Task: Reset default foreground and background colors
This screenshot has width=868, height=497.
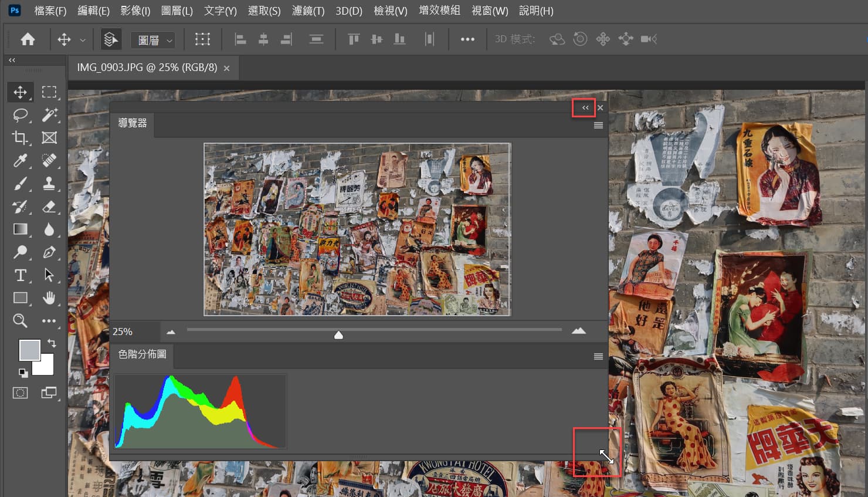Action: [x=23, y=373]
